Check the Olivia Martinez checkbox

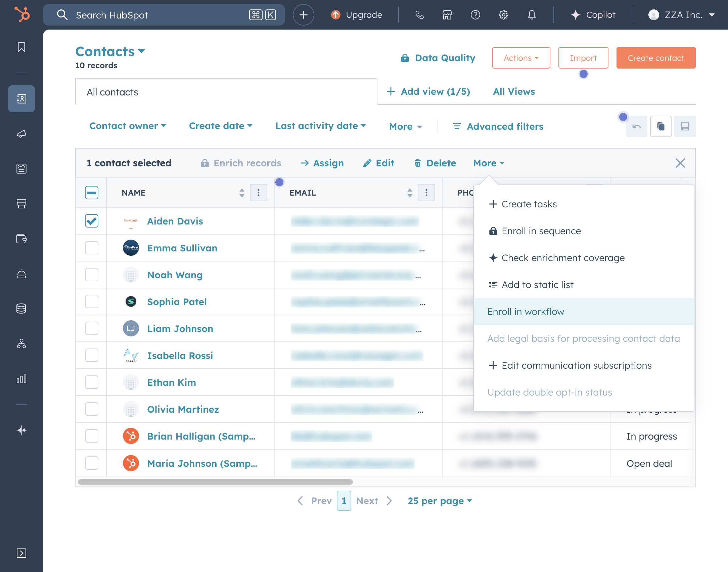pyautogui.click(x=92, y=409)
